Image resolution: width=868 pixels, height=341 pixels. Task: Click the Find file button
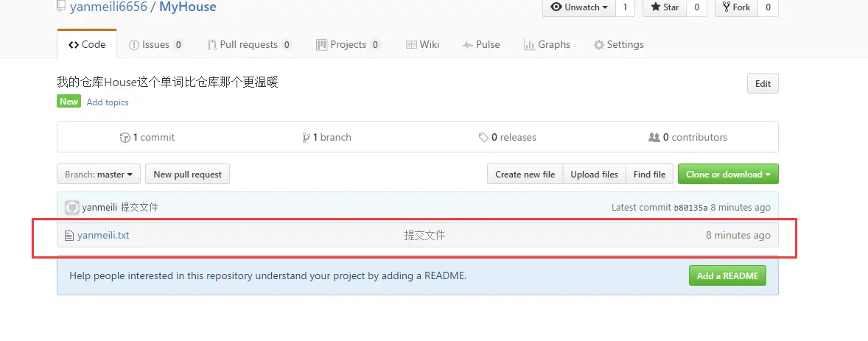[x=649, y=174]
